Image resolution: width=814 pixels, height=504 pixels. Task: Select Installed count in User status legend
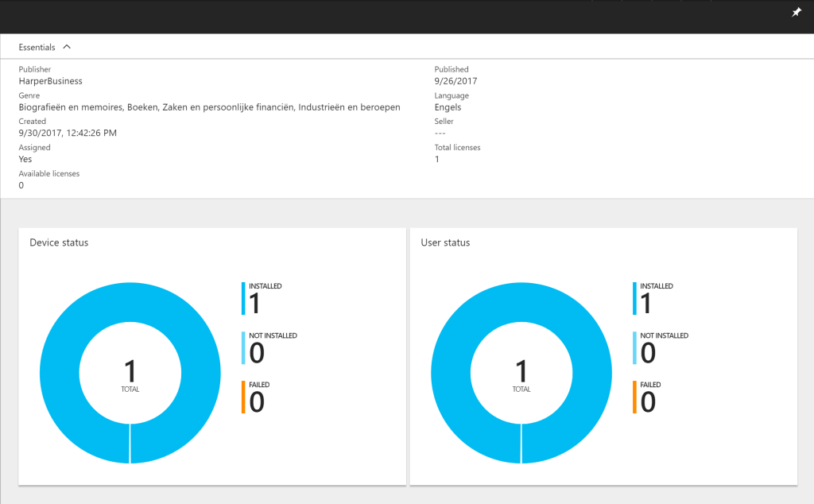coord(646,303)
